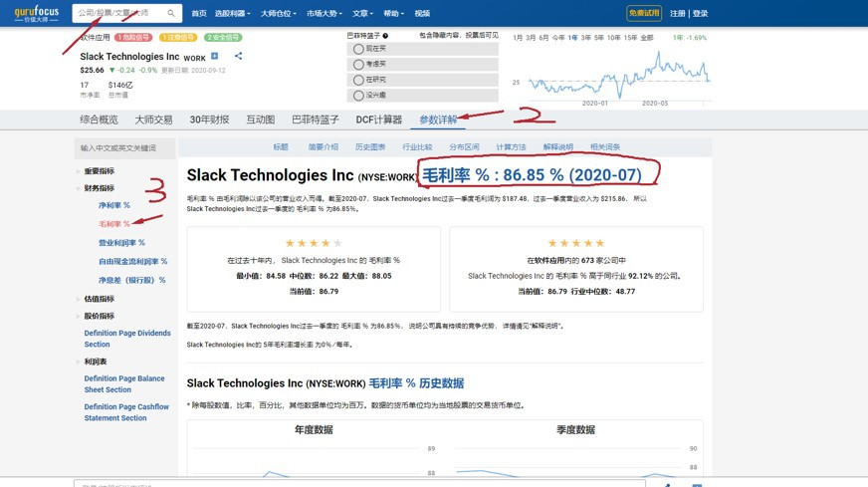
Task: Open 净利率 % in sidebar
Action: click(114, 205)
